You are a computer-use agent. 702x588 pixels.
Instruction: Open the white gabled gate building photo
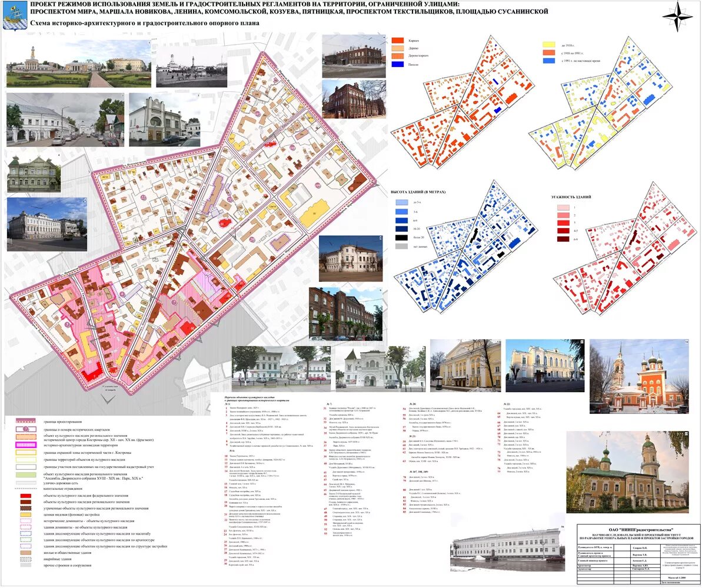(380, 369)
